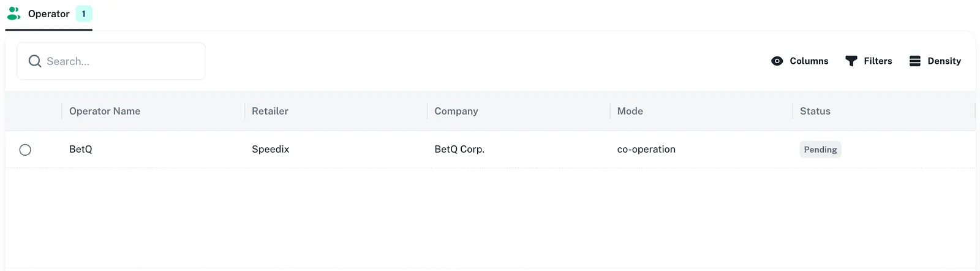Click the Mode column header
This screenshot has height=271, width=980.
click(630, 111)
